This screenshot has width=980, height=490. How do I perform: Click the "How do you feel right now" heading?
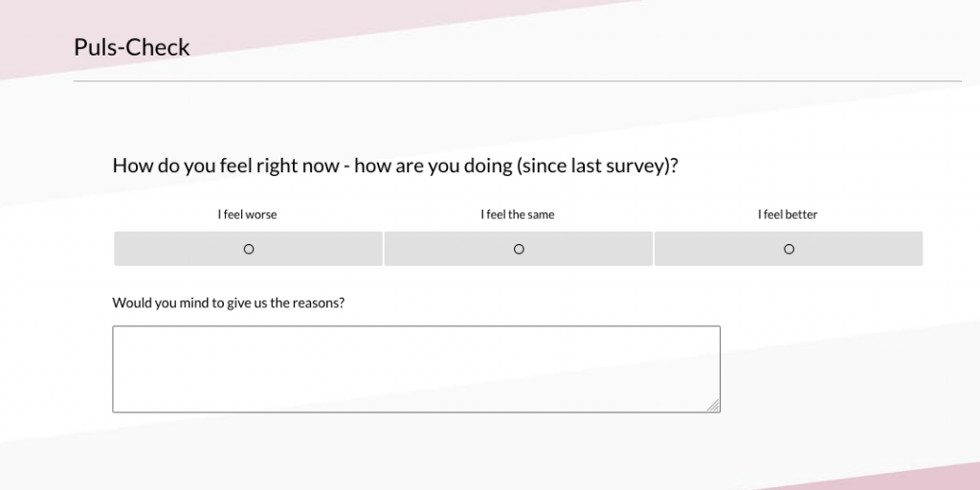point(395,166)
